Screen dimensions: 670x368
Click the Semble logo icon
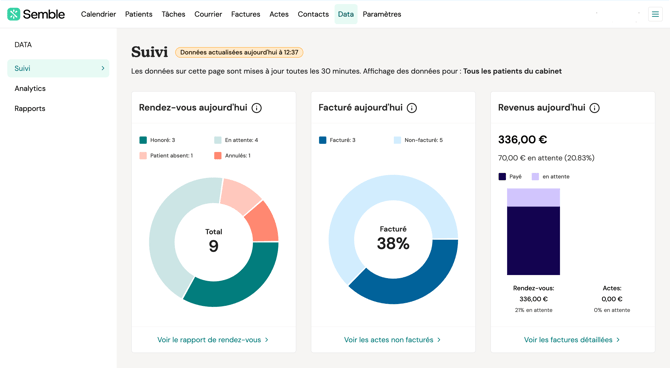coord(14,14)
